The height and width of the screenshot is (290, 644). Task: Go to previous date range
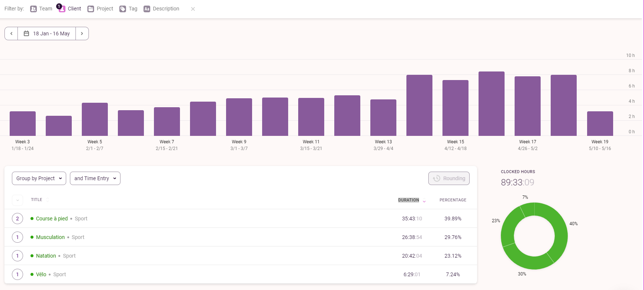11,34
